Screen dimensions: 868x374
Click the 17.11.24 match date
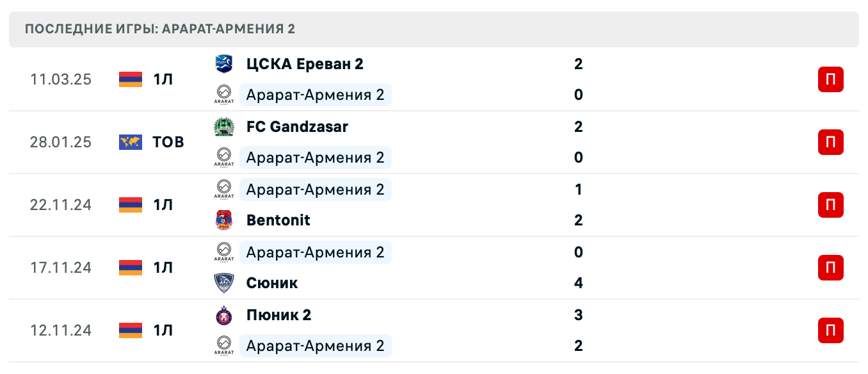tap(61, 268)
